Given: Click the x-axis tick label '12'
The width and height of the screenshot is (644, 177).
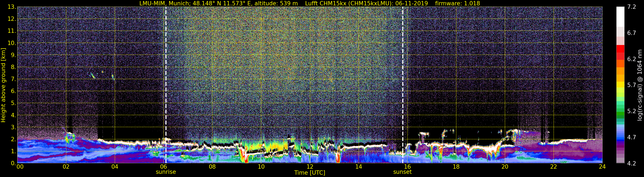Looking at the screenshot, I should (x=310, y=167).
